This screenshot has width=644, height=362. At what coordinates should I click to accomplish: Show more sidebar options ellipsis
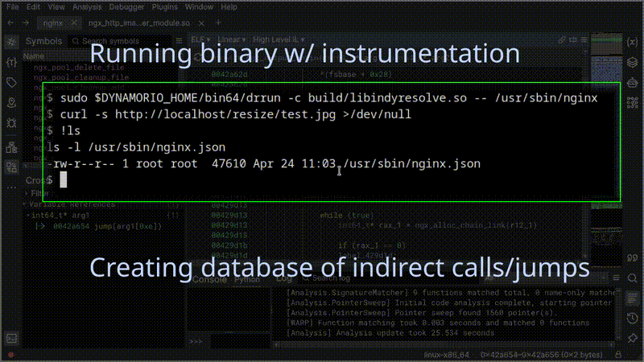[11, 187]
